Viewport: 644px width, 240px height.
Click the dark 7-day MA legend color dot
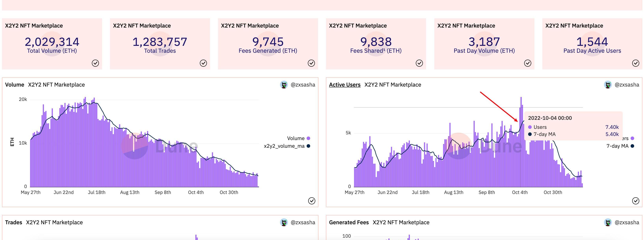pyautogui.click(x=632, y=146)
